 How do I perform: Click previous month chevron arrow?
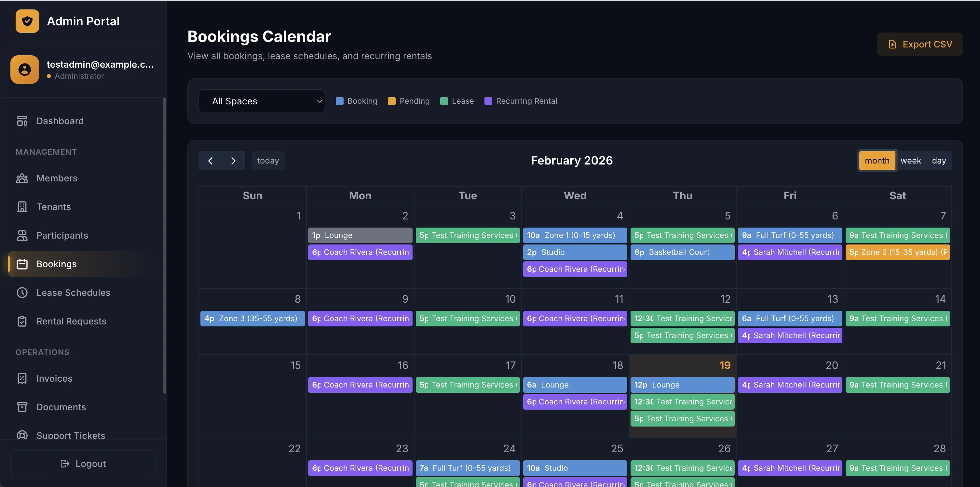tap(211, 160)
